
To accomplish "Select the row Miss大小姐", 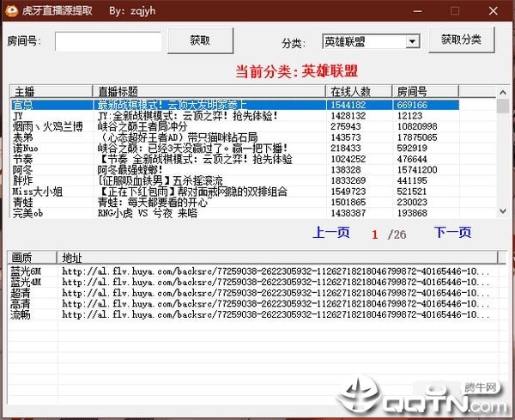I will tap(235, 192).
